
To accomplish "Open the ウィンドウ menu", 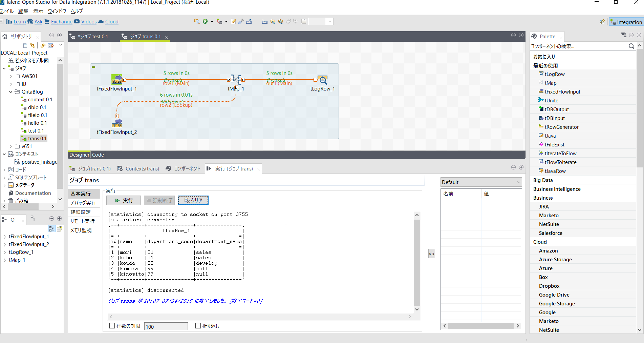I will [x=57, y=11].
